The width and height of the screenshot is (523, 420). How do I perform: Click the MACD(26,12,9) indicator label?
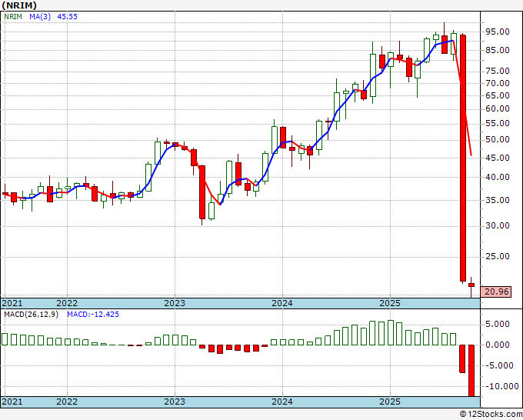pyautogui.click(x=31, y=315)
